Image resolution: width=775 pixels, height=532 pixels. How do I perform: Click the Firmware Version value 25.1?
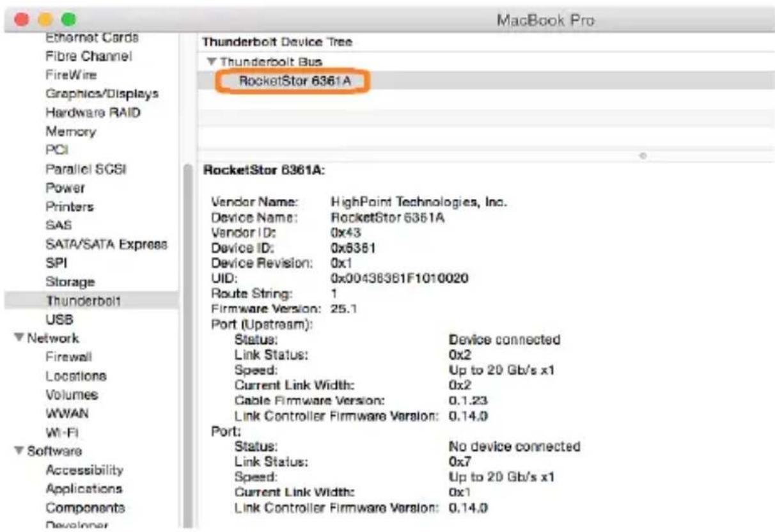[343, 309]
